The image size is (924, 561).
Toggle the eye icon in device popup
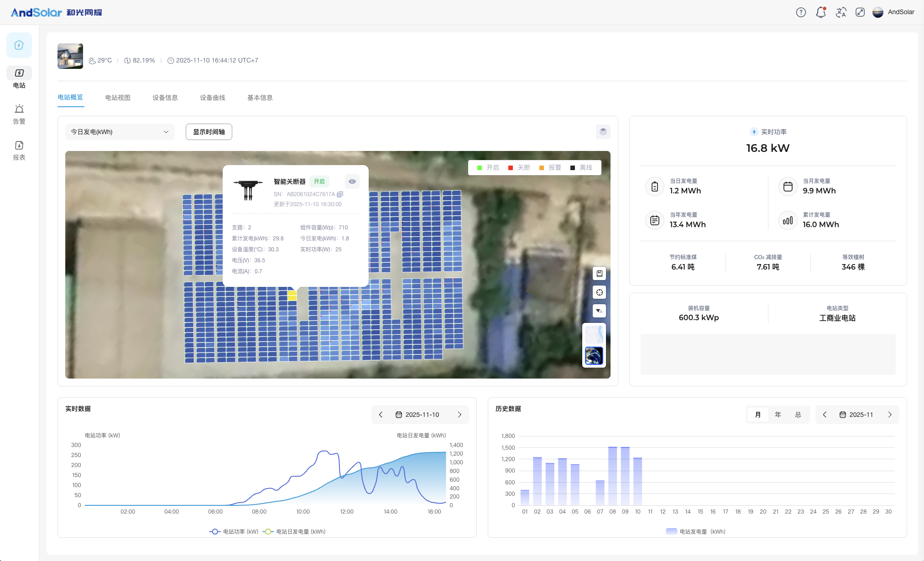click(x=352, y=182)
